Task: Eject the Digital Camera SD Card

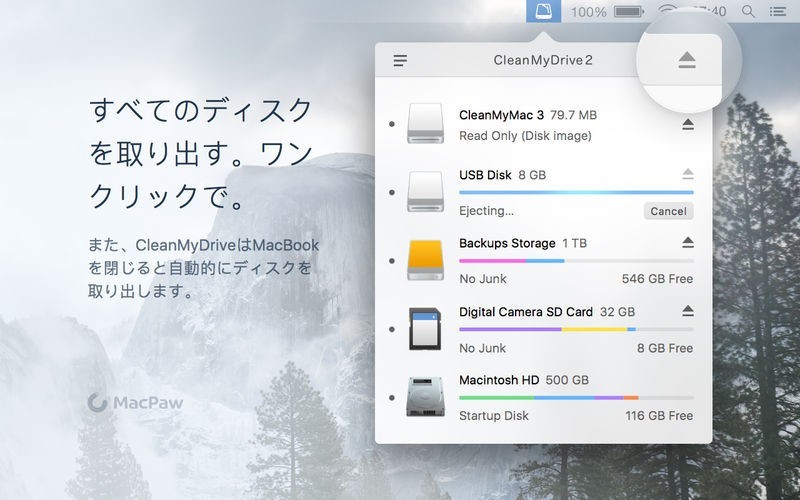Action: tap(687, 311)
